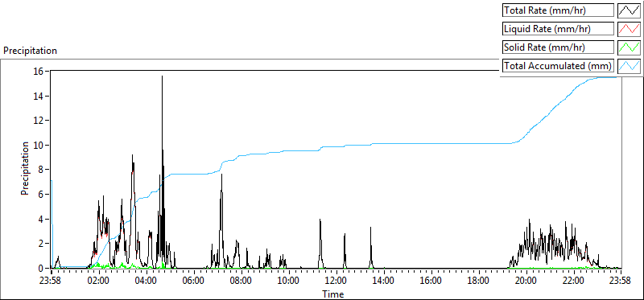Click the 20:00 time axis label
Image resolution: width=644 pixels, height=300 pixels.
(x=526, y=282)
